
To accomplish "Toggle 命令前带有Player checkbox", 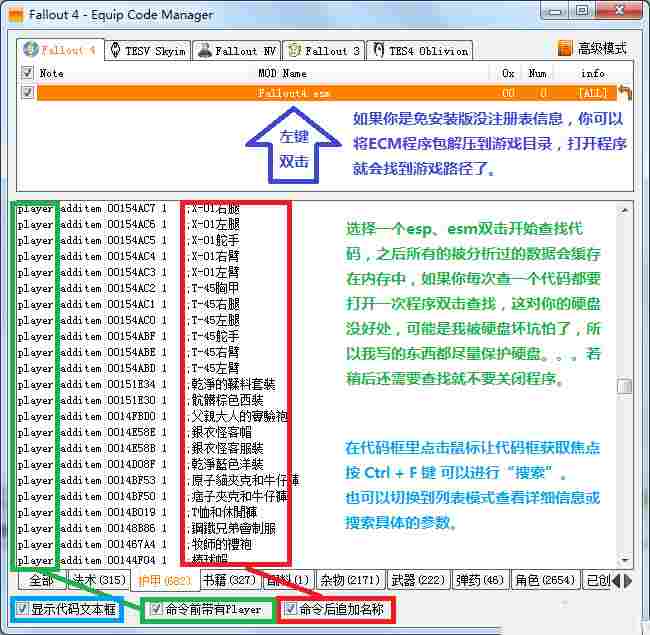I will [x=156, y=609].
